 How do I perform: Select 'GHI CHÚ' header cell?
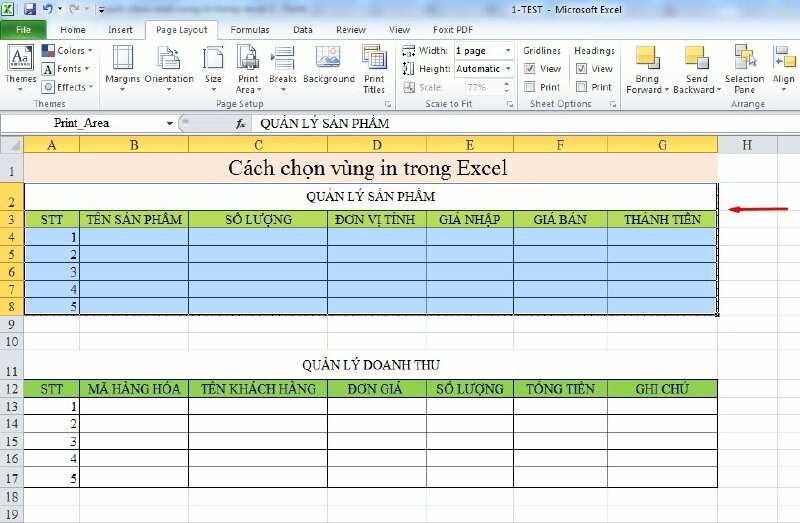(662, 389)
